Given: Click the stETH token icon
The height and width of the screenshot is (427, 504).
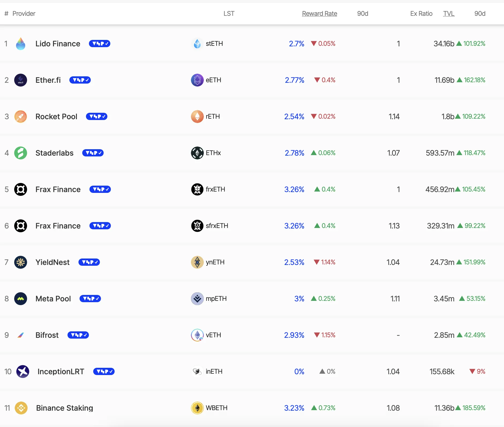Looking at the screenshot, I should pyautogui.click(x=197, y=44).
